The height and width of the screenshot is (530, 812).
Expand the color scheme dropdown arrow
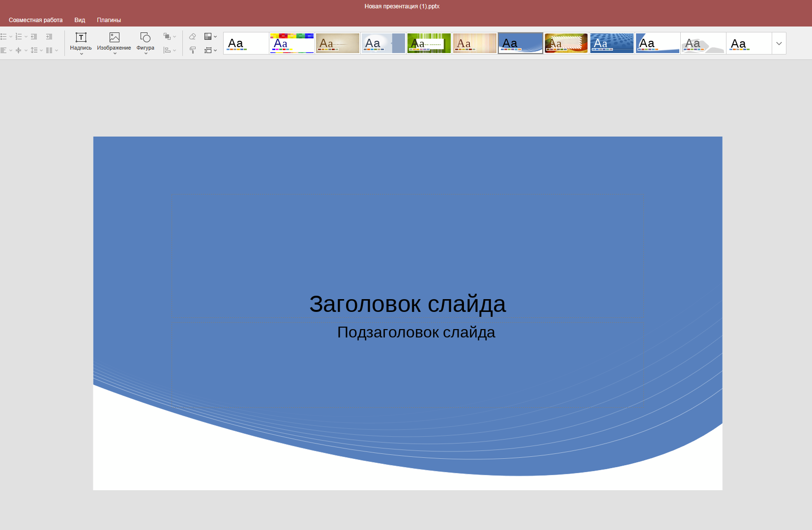point(215,37)
